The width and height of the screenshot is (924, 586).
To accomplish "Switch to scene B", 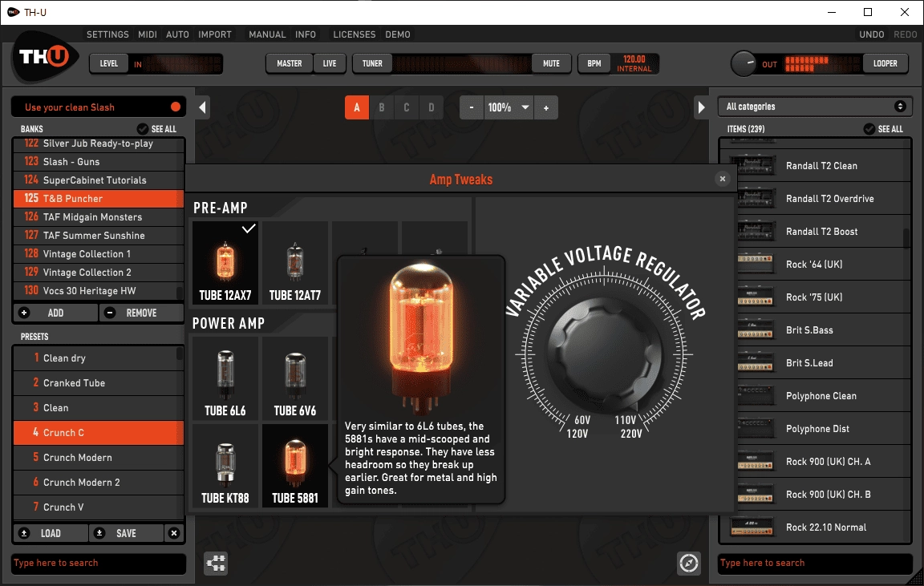I will [382, 107].
